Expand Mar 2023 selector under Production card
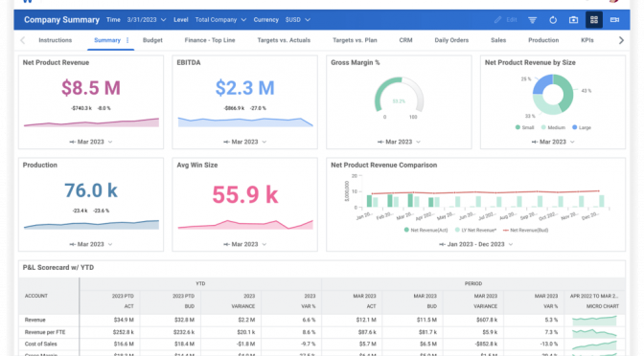The image size is (644, 356). pyautogui.click(x=91, y=244)
